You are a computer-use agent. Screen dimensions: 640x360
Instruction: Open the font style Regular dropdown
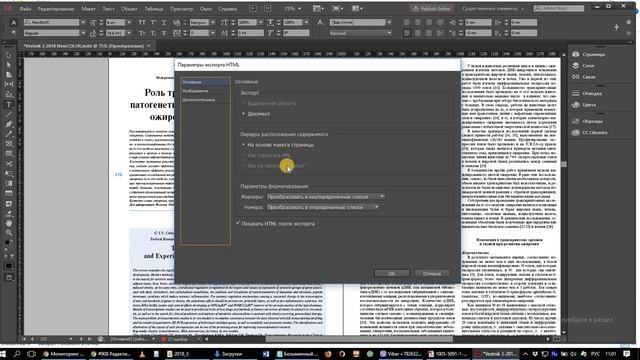click(x=83, y=33)
